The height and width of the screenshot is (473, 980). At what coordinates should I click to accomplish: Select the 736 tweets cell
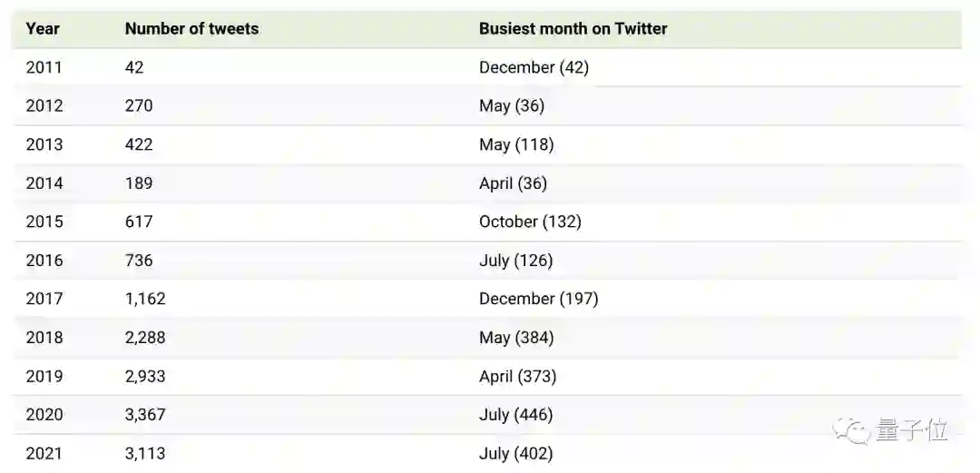pos(139,260)
